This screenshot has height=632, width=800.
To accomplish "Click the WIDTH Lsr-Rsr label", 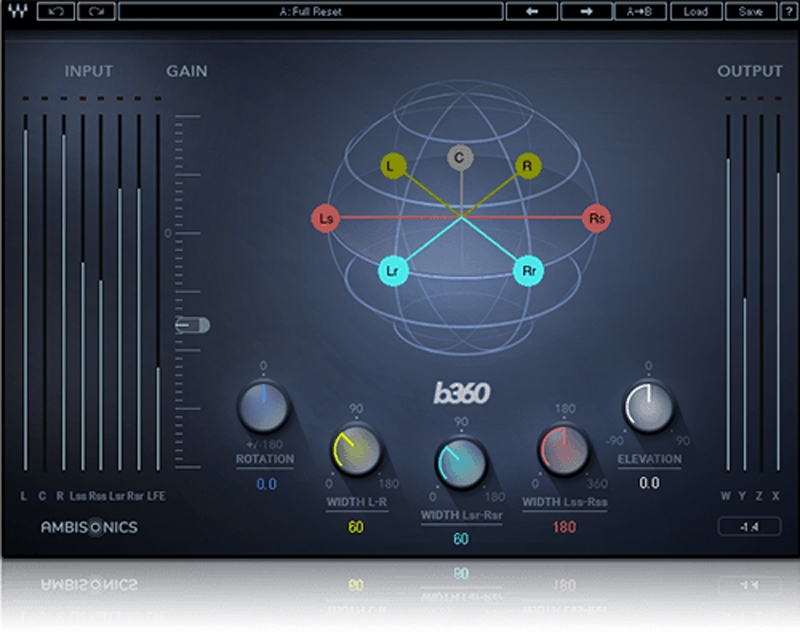I will (461, 515).
